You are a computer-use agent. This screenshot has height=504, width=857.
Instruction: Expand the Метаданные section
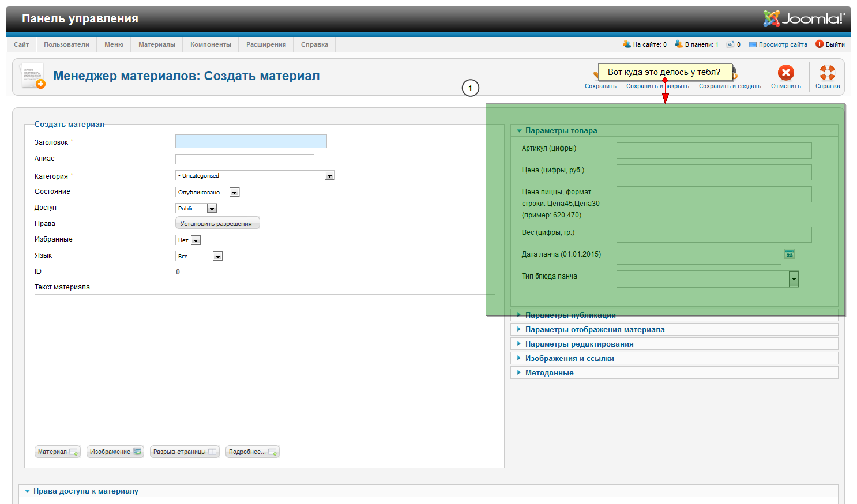(x=549, y=373)
